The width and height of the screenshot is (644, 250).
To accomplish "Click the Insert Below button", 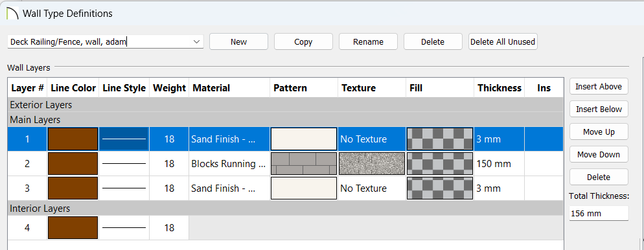I will [x=599, y=109].
